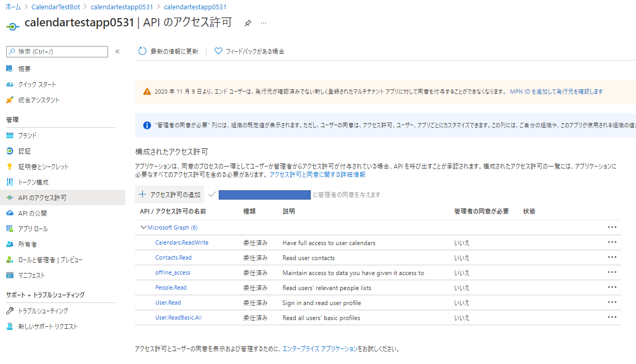Open the more options ellipsis beside the title

pyautogui.click(x=263, y=23)
